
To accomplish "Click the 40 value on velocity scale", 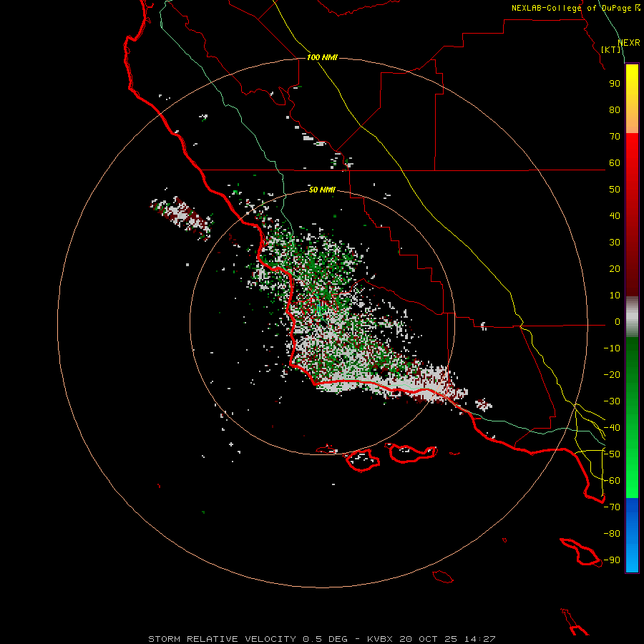I will click(x=615, y=216).
